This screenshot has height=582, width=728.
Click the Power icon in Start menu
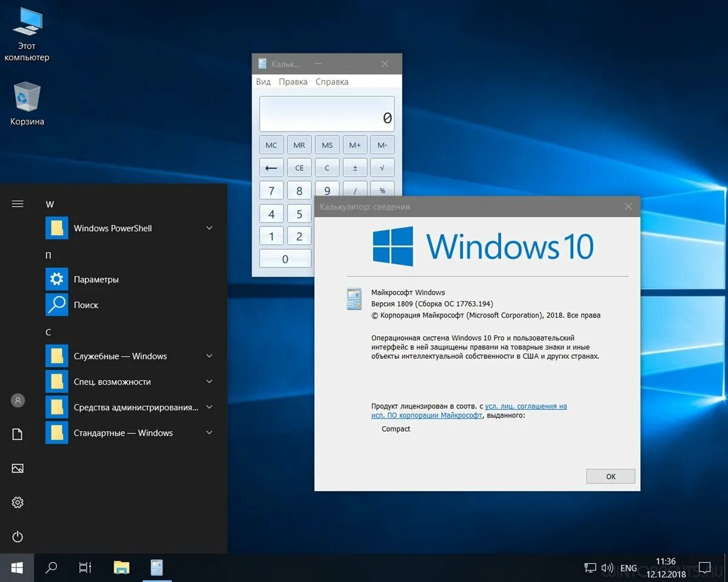coord(18,537)
